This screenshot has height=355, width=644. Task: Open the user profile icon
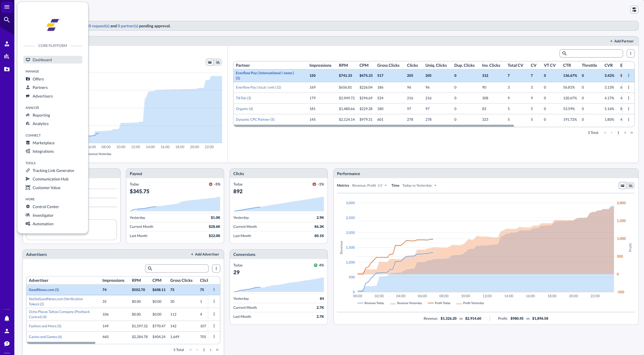tap(7, 331)
